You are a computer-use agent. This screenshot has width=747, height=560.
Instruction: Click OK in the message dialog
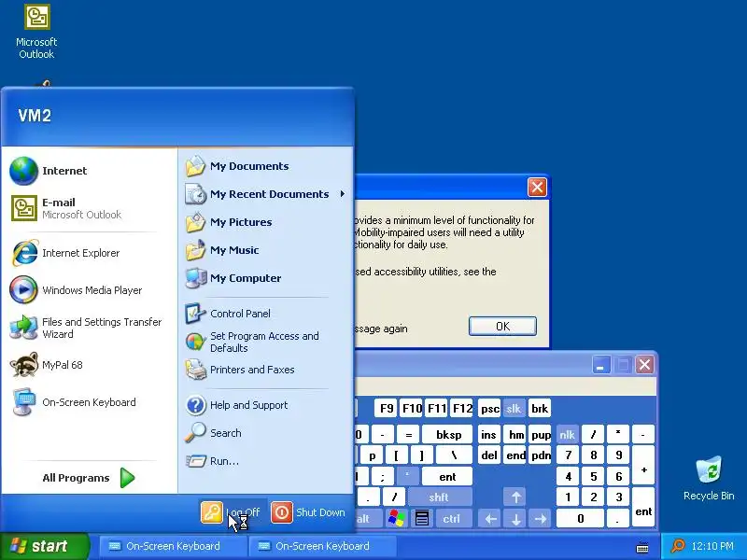(x=502, y=326)
